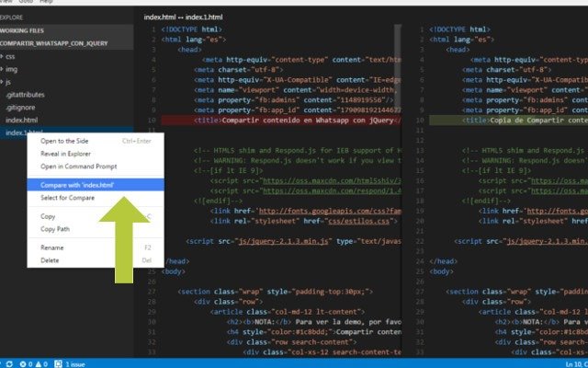588x368 pixels.
Task: Click the 'index.html ↔ index.1.html' editor title
Action: tap(183, 17)
